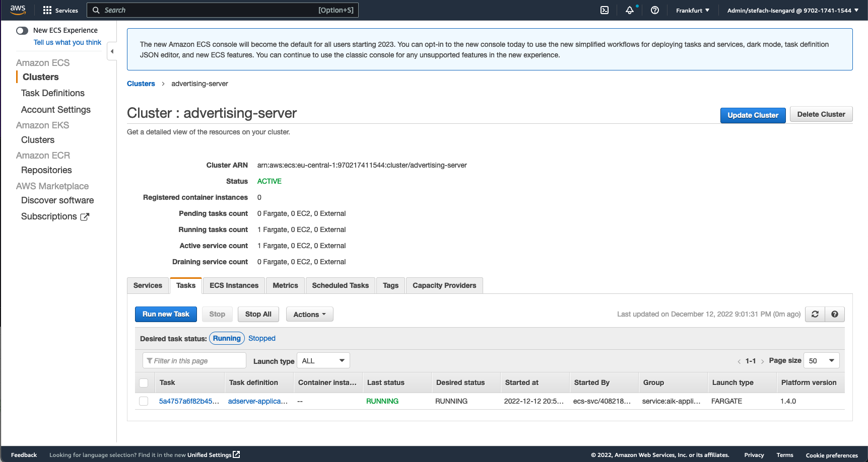This screenshot has height=462, width=868.
Task: Click the Subscriptions external link icon
Action: coord(85,217)
